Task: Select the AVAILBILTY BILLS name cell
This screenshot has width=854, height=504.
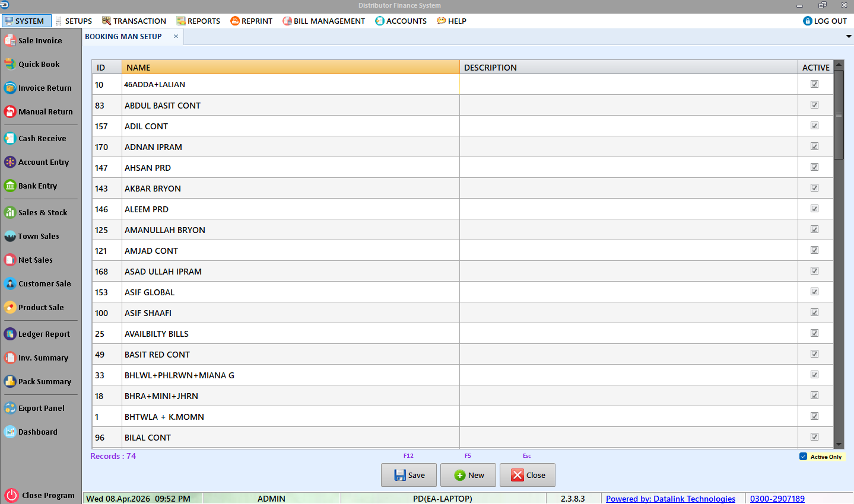Action: point(291,333)
